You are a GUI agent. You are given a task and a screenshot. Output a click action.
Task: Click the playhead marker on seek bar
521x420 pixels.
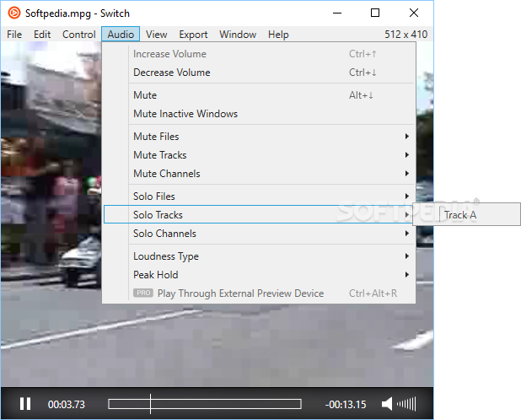point(150,404)
